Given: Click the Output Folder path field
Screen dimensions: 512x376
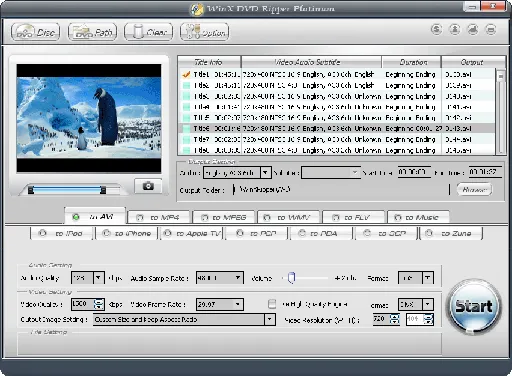Looking at the screenshot, I should click(x=341, y=190).
